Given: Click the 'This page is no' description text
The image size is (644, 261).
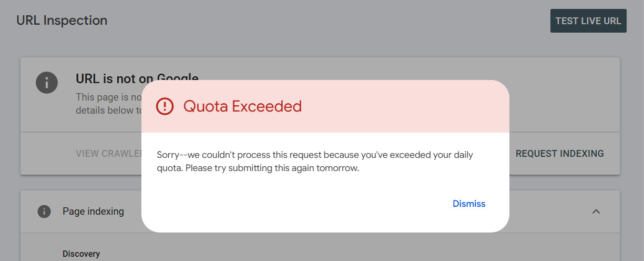Looking at the screenshot, I should click(108, 97).
